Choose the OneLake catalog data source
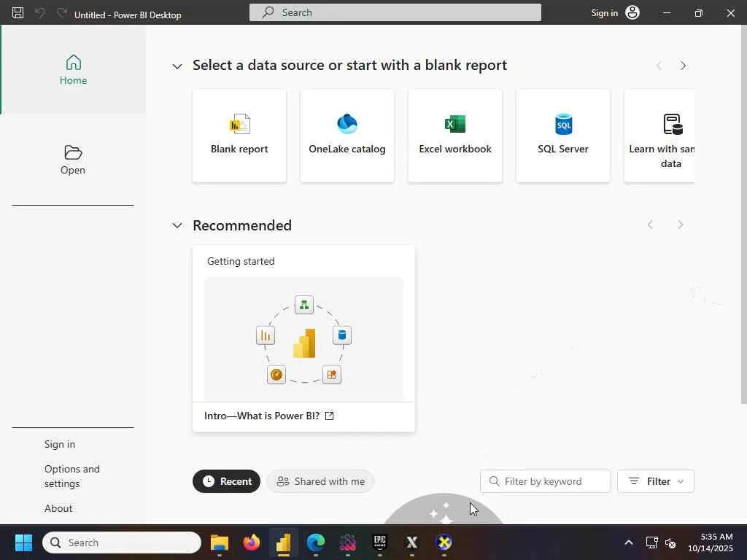 point(347,136)
